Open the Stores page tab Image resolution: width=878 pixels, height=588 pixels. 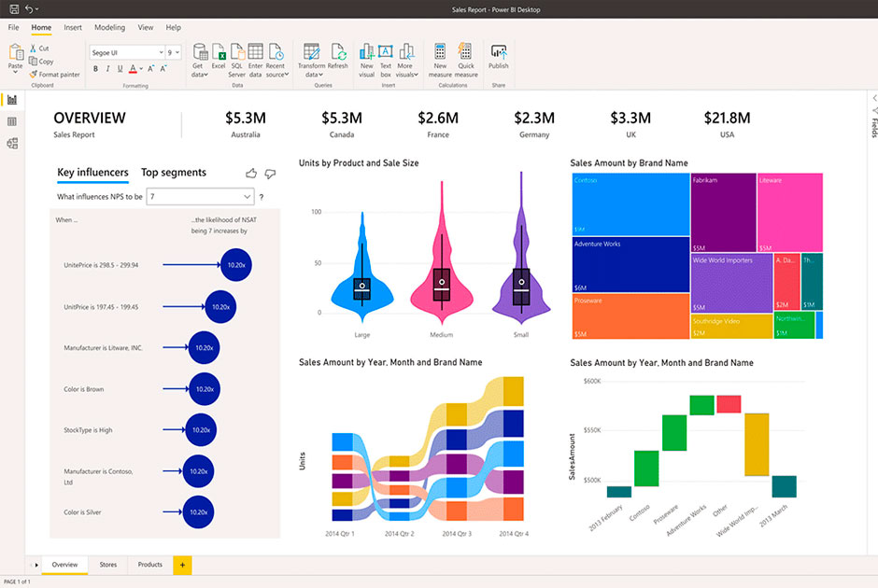[x=108, y=565]
